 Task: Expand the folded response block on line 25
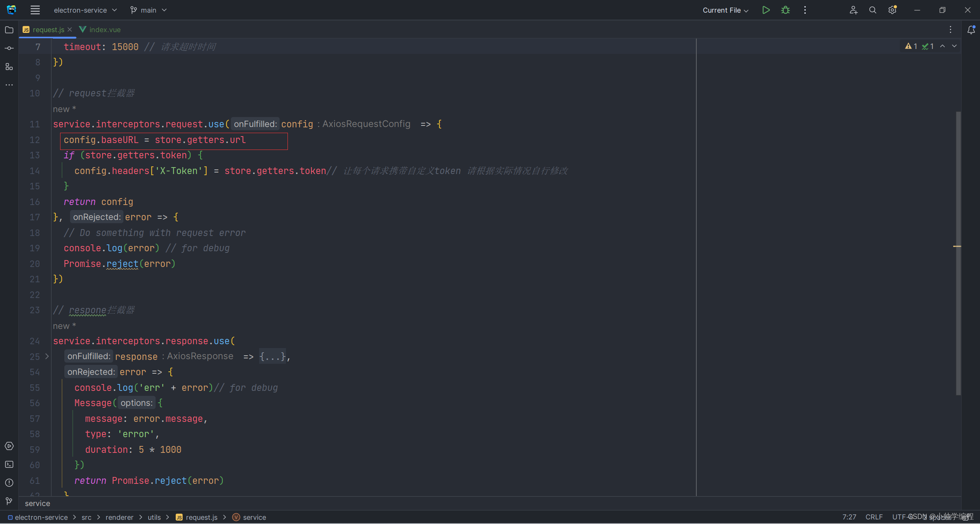click(x=47, y=356)
